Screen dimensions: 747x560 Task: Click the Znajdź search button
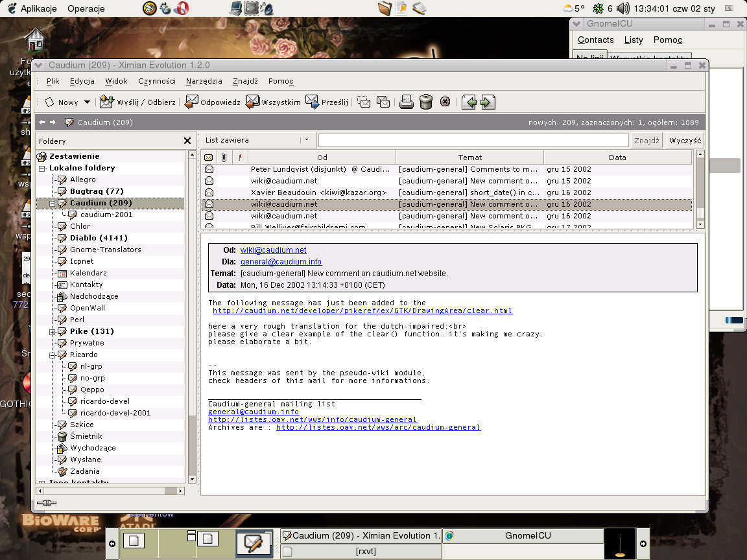(x=646, y=141)
